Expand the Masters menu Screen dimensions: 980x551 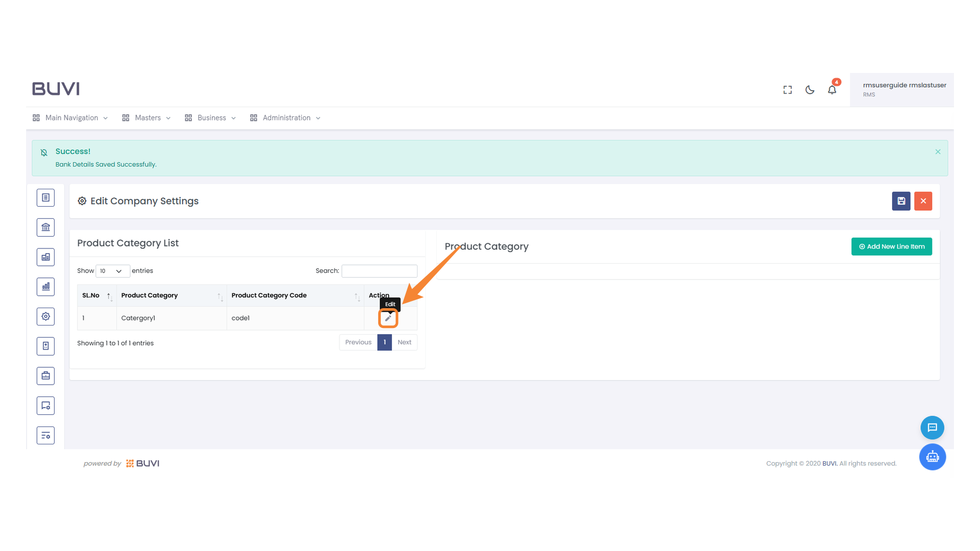pyautogui.click(x=147, y=118)
